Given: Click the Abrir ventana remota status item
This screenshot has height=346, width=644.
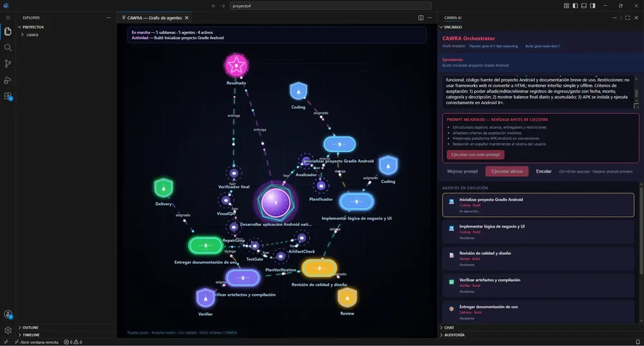Looking at the screenshot, I should [x=37, y=342].
